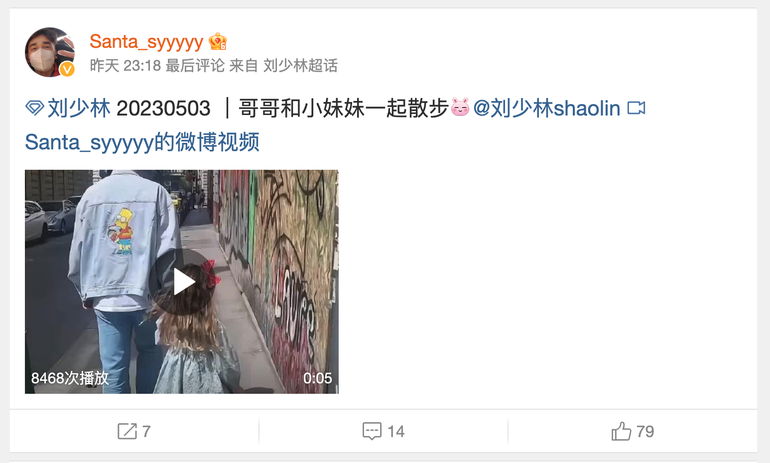The width and height of the screenshot is (770, 463).
Task: Click the comment count 14
Action: 396,432
